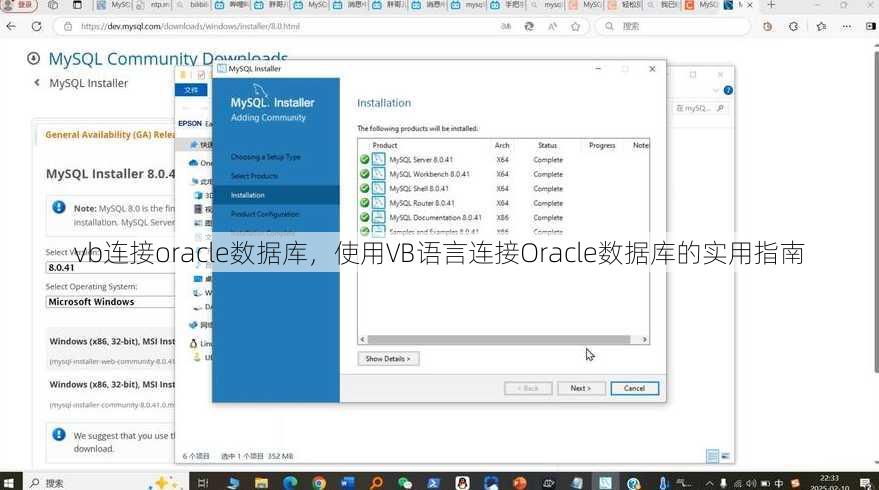This screenshot has width=879, height=490.
Task: Open the read aloud icon in address bar
Action: [552, 26]
